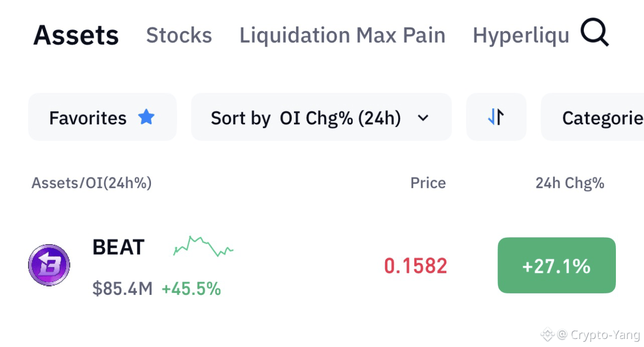
Task: Go to the Hyperliquid tab
Action: pyautogui.click(x=521, y=35)
